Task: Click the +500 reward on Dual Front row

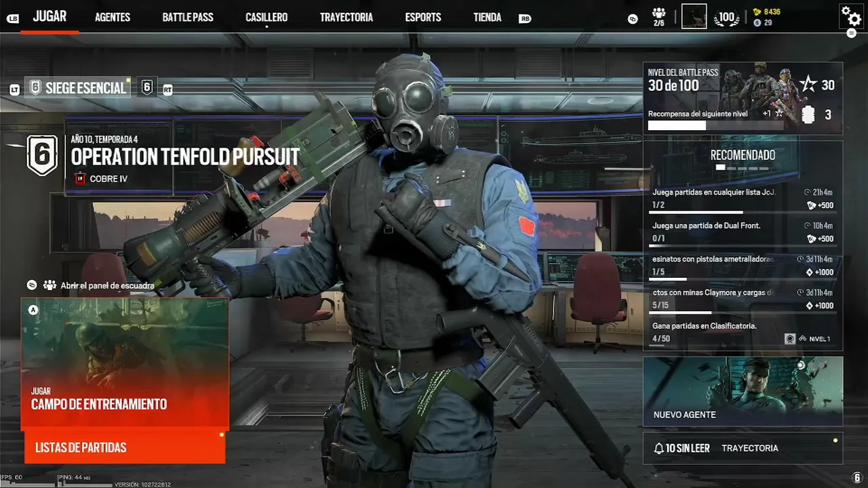Action: coord(820,239)
